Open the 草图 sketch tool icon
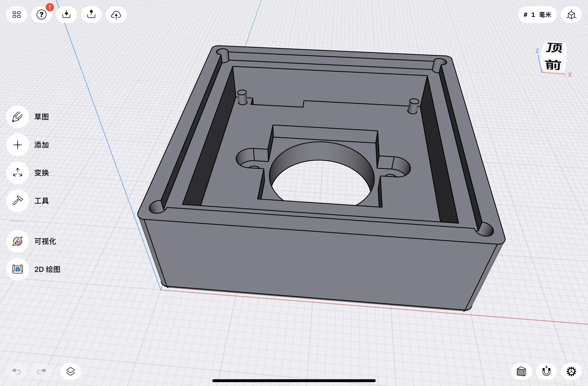The width and height of the screenshot is (588, 386). [18, 117]
